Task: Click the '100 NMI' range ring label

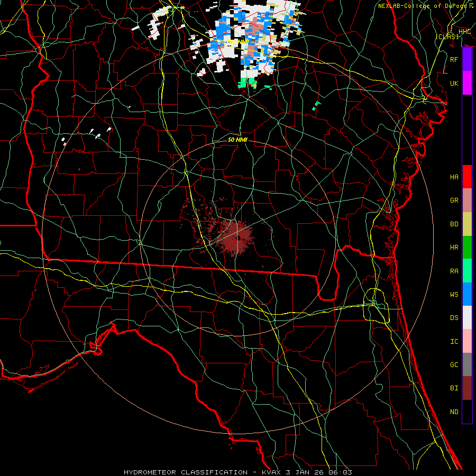Action: pos(237,42)
